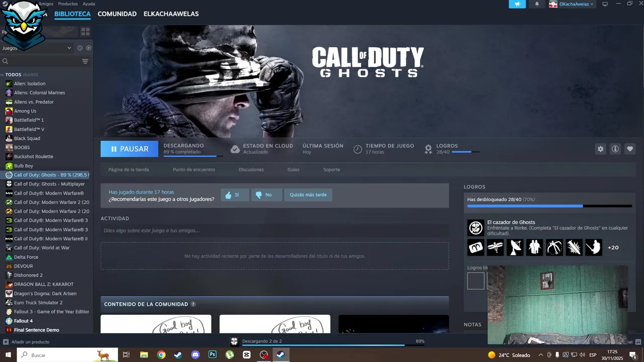The image size is (644, 362).
Task: Click the Windows Start button
Action: [x=8, y=355]
